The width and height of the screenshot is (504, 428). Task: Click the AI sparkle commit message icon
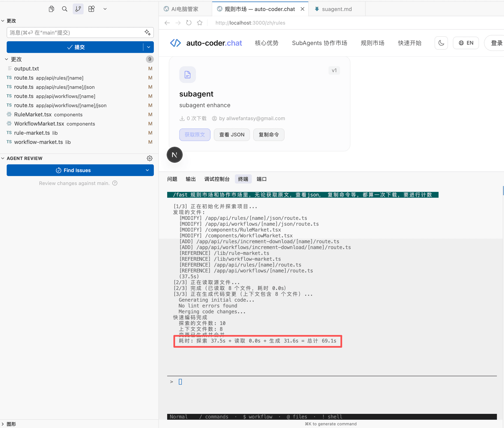pyautogui.click(x=148, y=33)
